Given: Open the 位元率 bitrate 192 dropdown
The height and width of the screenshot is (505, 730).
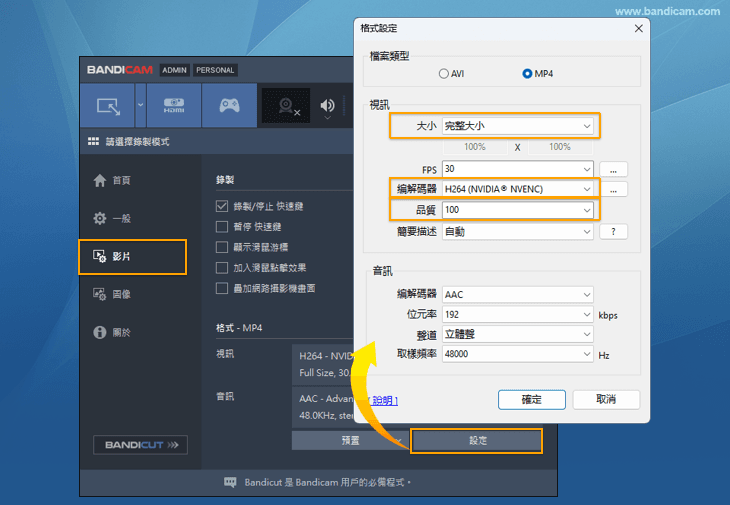Looking at the screenshot, I should pos(518,314).
